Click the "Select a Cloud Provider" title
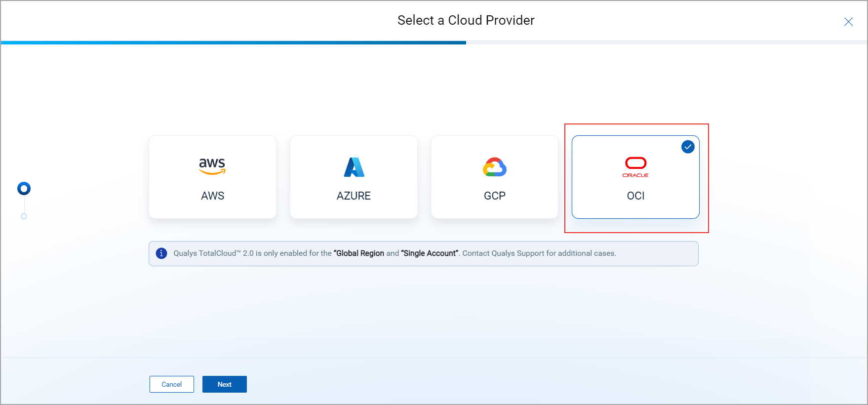This screenshot has width=868, height=405. pos(466,20)
